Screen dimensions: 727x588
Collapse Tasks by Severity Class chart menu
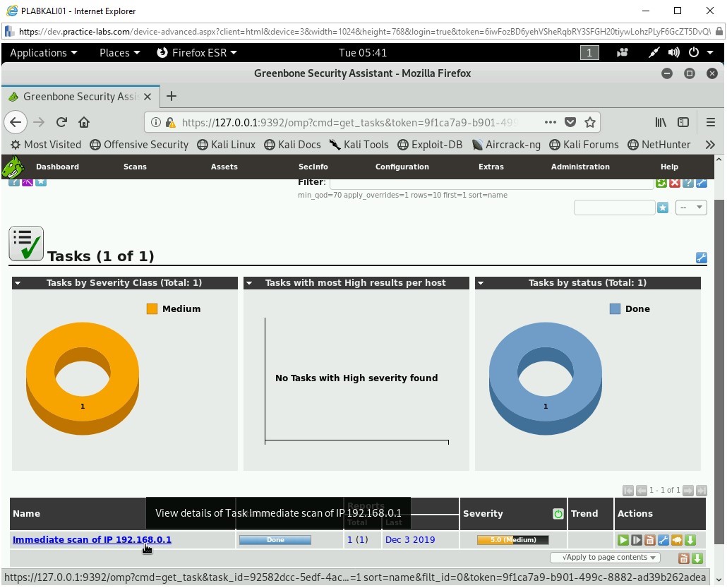click(18, 283)
